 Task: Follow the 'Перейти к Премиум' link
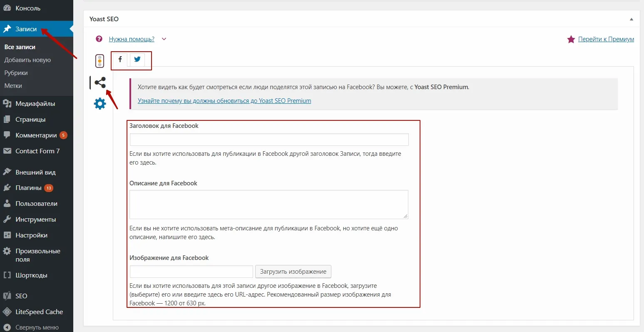606,39
